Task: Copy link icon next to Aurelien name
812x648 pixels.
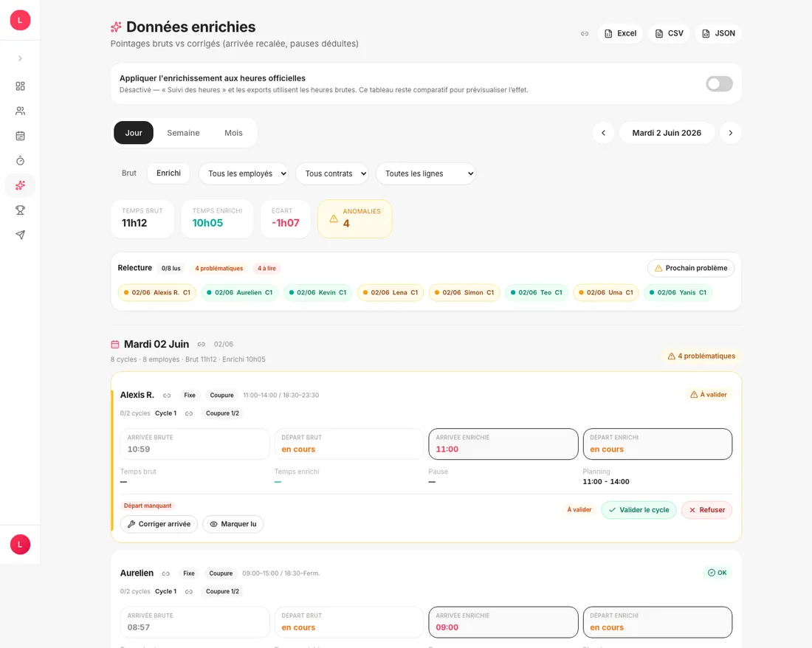Action: click(165, 573)
